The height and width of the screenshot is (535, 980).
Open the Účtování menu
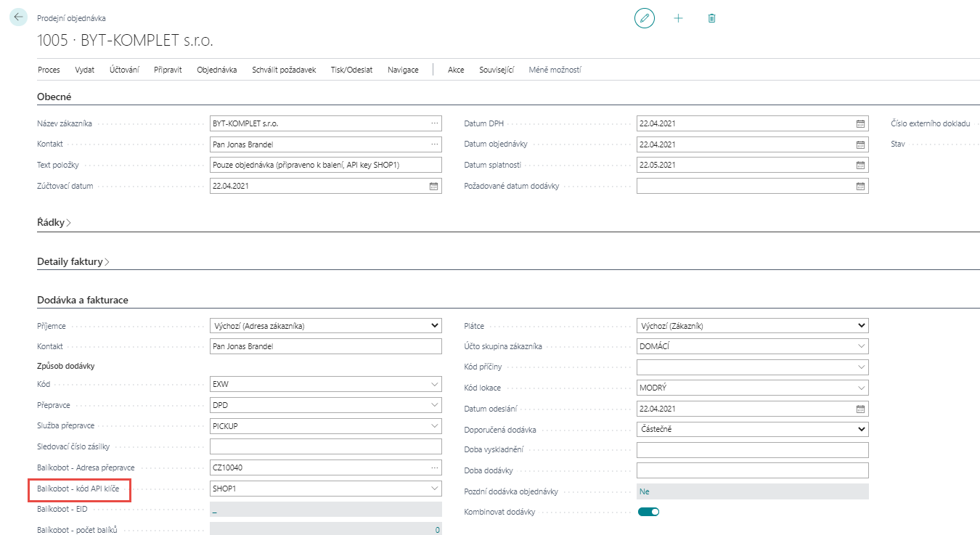pos(124,70)
